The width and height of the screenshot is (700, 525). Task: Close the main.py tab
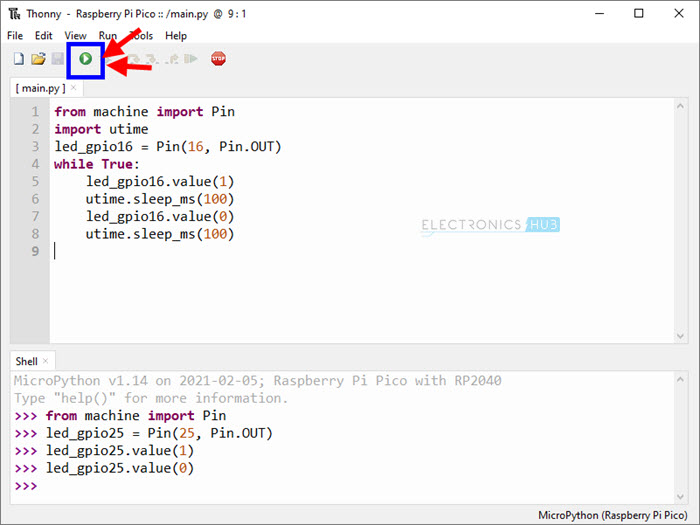(74, 88)
